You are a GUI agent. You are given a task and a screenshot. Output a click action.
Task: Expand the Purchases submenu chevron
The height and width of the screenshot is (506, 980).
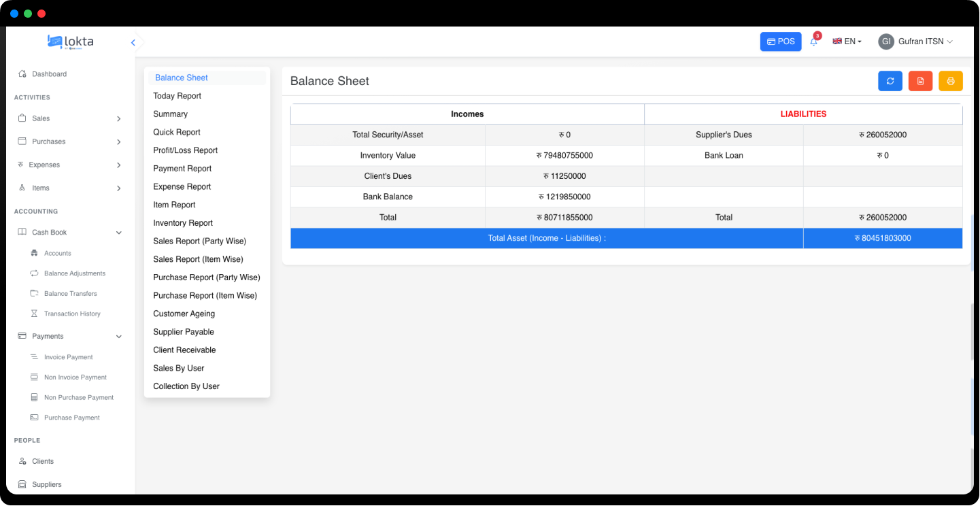tap(119, 142)
